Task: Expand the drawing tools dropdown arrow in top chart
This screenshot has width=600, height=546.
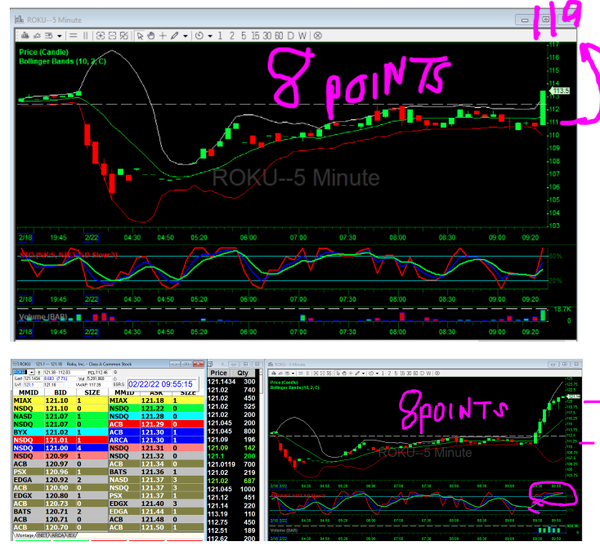Action: click(185, 35)
